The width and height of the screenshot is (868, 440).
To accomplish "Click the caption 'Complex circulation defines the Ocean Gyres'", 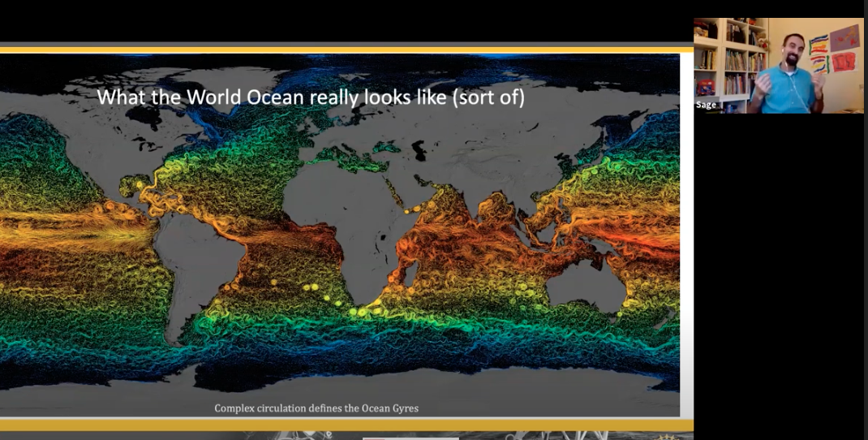I will (x=316, y=408).
